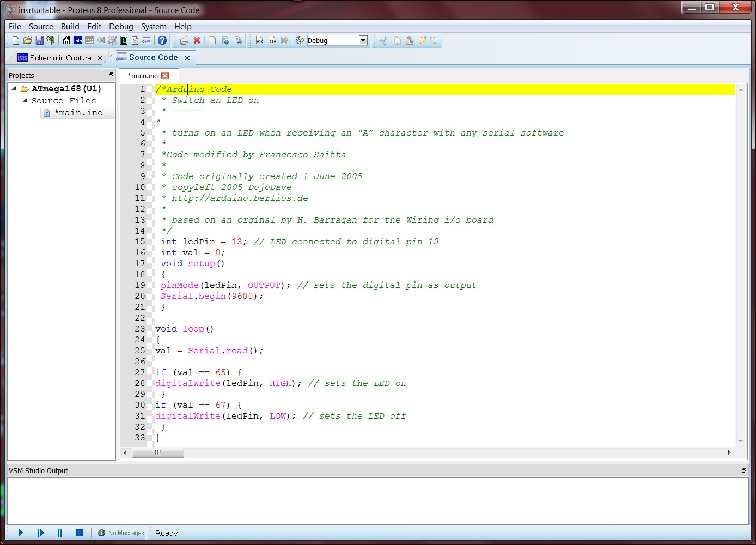Image resolution: width=756 pixels, height=545 pixels.
Task: Open the Debug configuration dropdown
Action: [363, 40]
